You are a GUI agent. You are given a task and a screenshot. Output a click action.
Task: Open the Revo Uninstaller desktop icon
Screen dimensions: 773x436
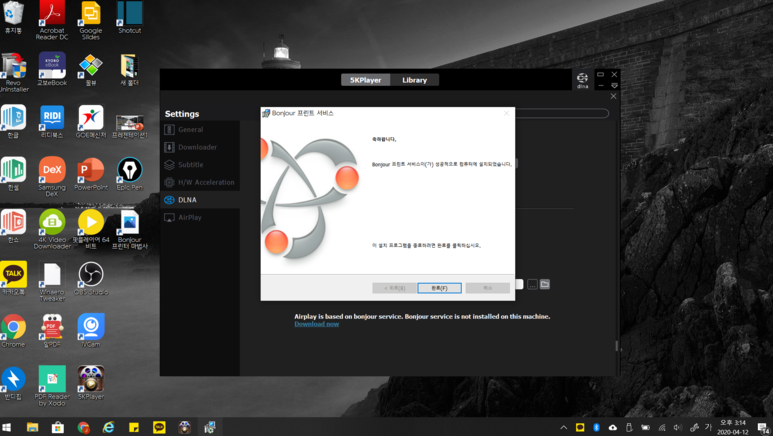[x=13, y=72]
